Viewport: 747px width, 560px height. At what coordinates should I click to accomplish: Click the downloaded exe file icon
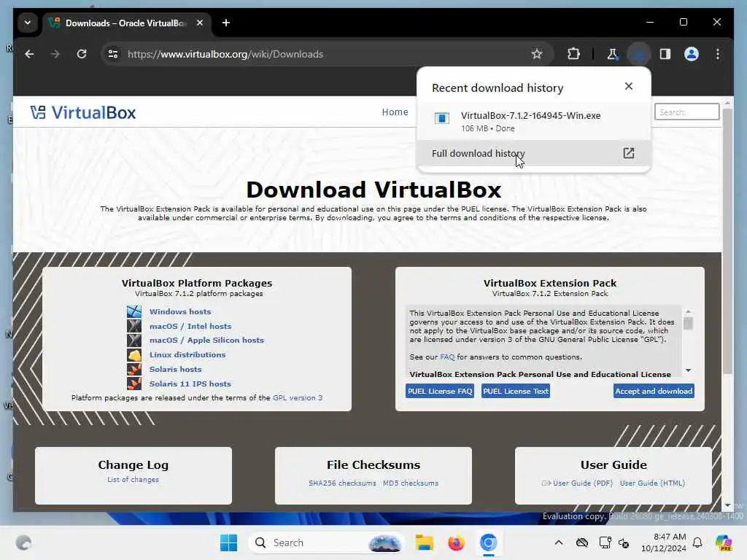coord(441,118)
